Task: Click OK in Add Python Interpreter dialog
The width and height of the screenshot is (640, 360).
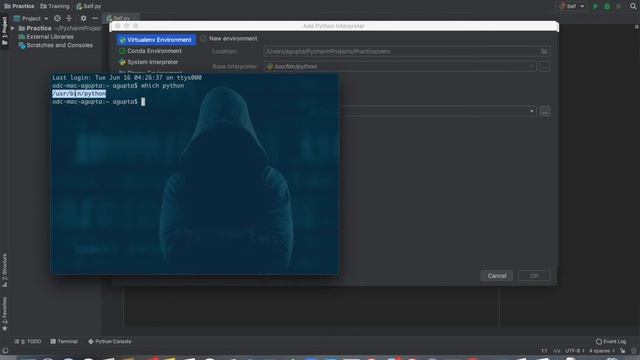Action: point(534,276)
